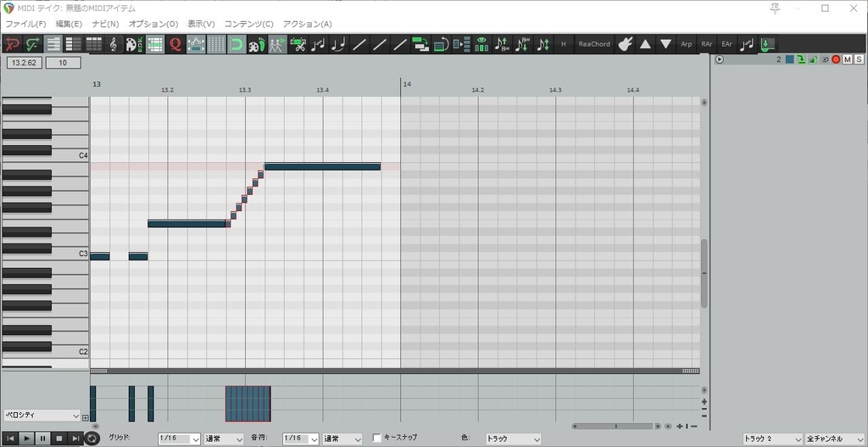Viewport: 868px width, 447px height.
Task: Click the walking figures icon
Action: 278,44
